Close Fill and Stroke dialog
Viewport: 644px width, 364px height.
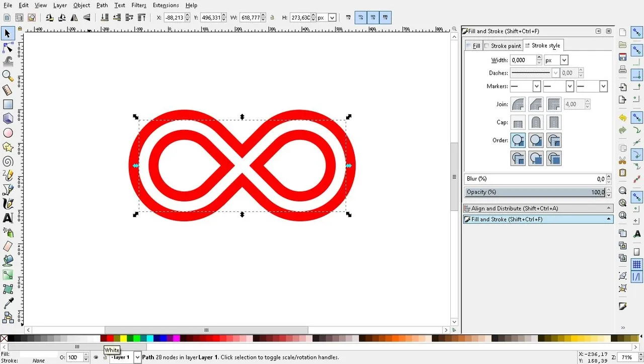pyautogui.click(x=608, y=31)
